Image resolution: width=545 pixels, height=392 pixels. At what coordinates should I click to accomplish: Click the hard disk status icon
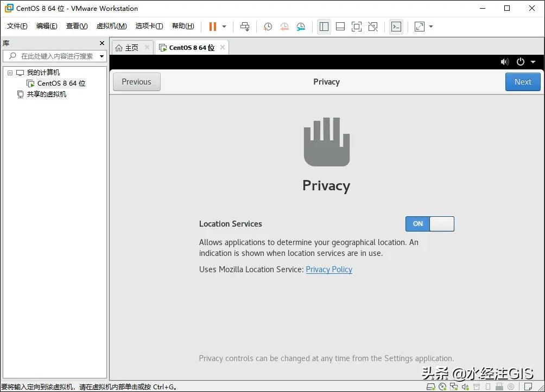click(431, 387)
